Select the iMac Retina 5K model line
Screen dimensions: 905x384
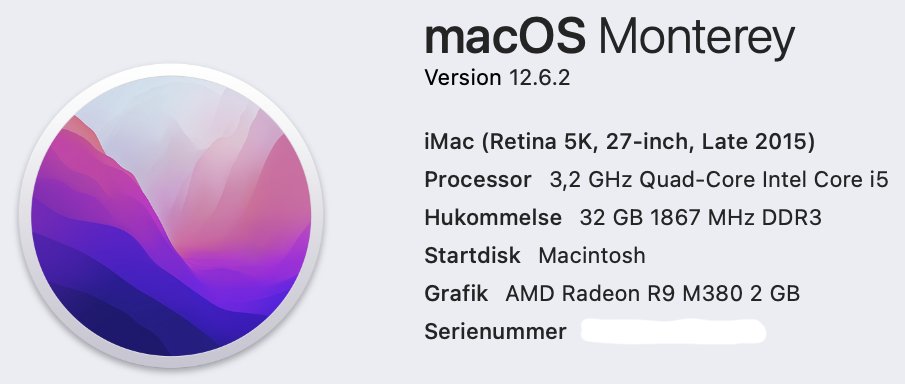pyautogui.click(x=619, y=142)
